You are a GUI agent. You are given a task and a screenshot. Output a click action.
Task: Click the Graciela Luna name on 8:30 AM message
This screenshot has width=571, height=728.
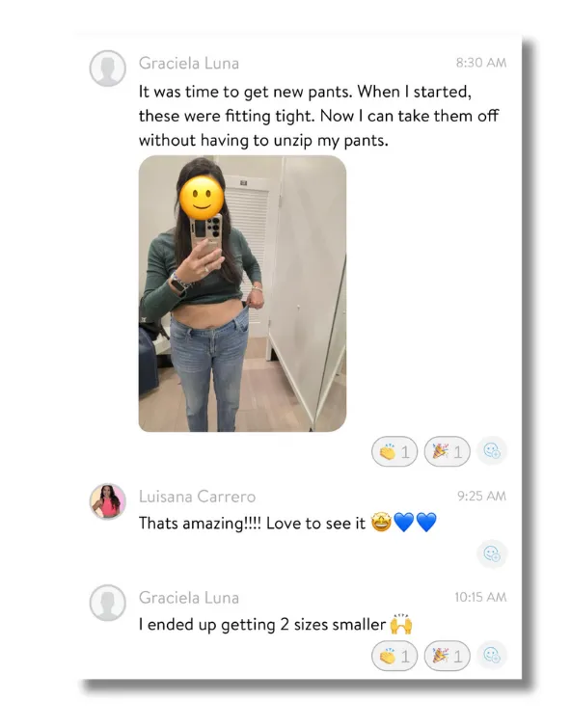(x=189, y=63)
